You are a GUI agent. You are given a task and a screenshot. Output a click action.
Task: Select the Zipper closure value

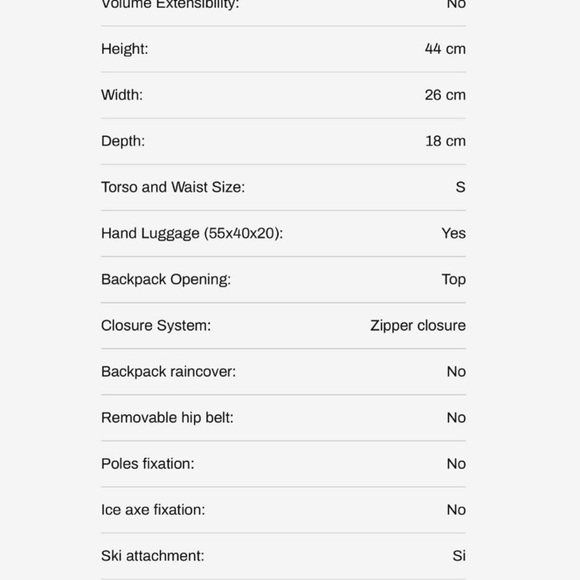point(418,326)
